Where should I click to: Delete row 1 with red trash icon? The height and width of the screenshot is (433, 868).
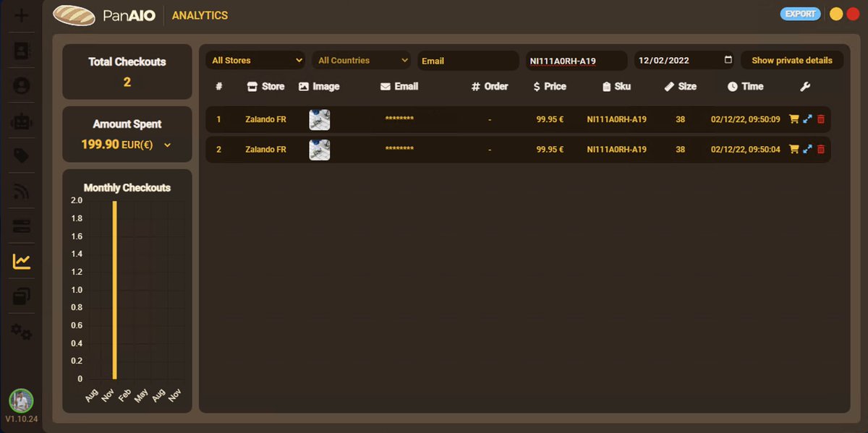(821, 119)
